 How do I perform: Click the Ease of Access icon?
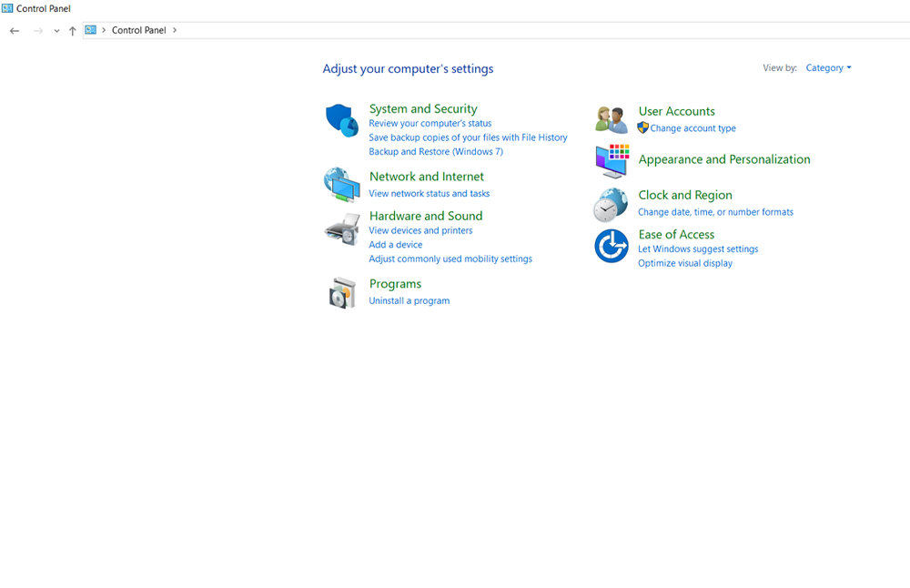point(612,246)
